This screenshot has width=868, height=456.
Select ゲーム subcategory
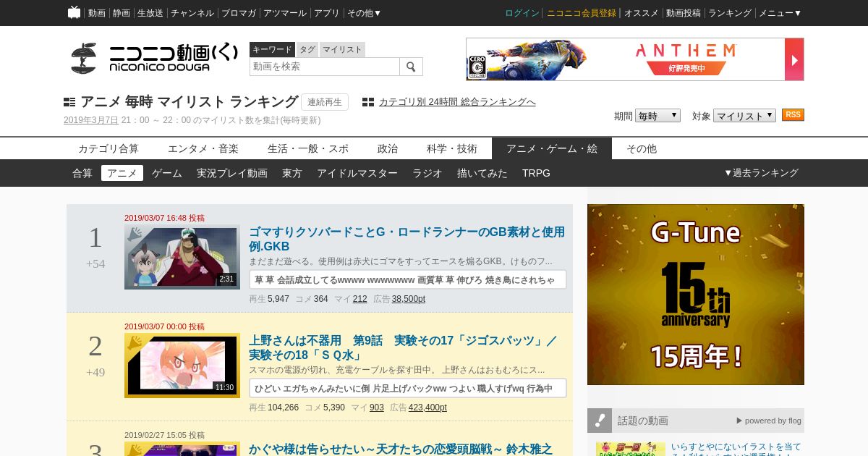(167, 173)
